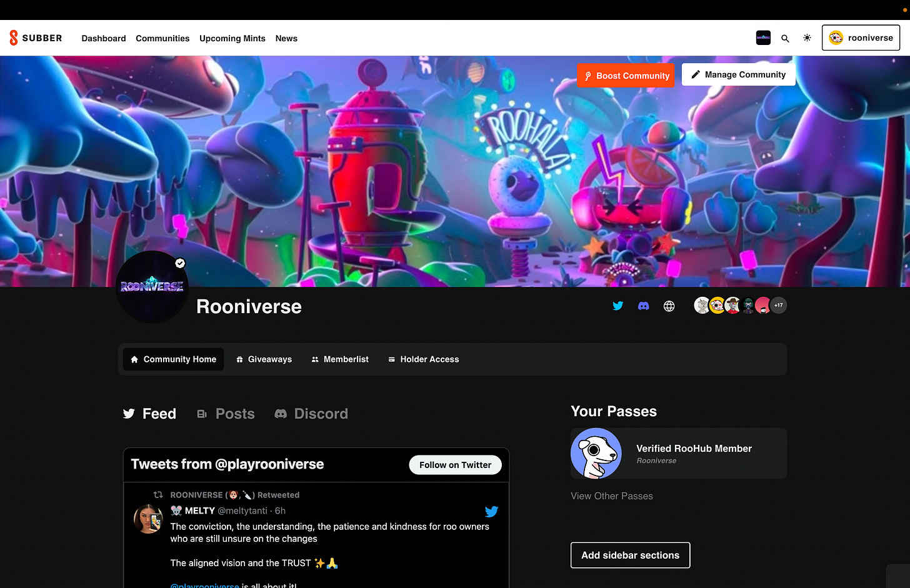The image size is (910, 588).
Task: Switch to Giveaways tab
Action: [x=264, y=359]
